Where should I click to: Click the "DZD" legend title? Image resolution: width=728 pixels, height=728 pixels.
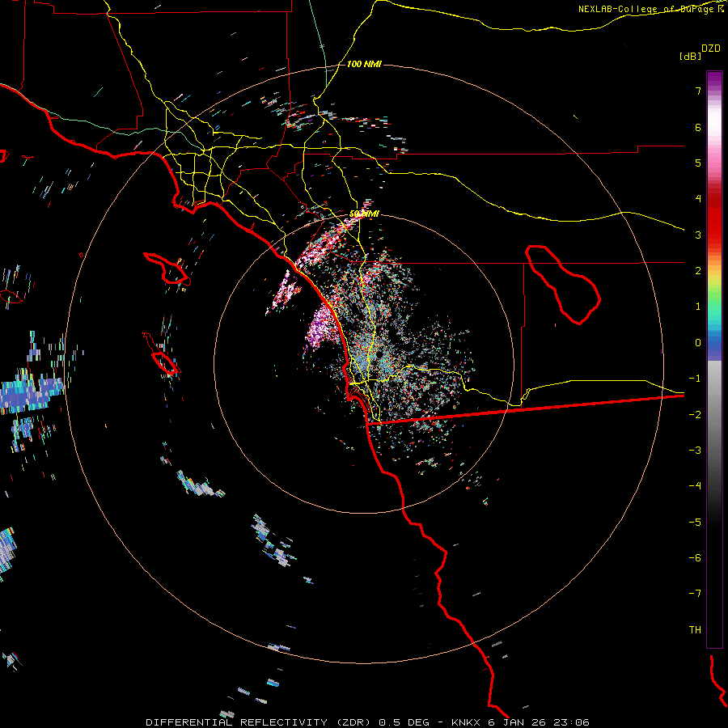(x=711, y=49)
